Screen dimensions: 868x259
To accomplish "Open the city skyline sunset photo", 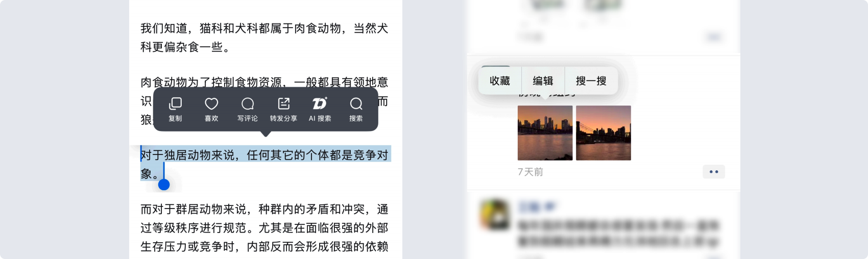I will 545,133.
